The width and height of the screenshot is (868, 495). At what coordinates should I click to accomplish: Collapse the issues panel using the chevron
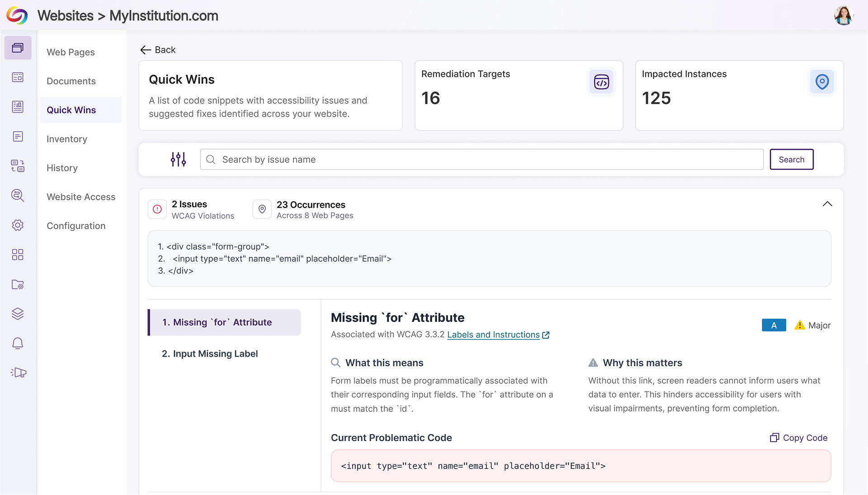point(827,204)
